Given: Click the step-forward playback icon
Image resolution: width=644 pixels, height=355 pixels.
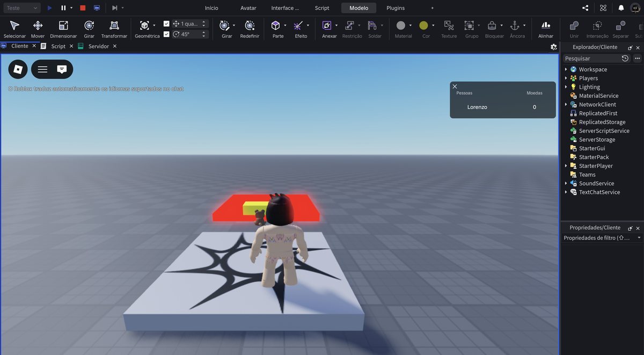Looking at the screenshot, I should (114, 8).
